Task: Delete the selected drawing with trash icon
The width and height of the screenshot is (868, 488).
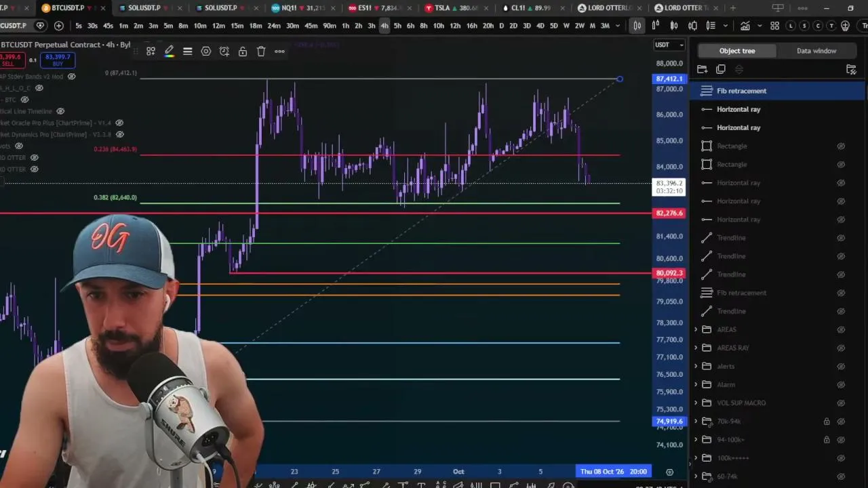Action: [261, 52]
